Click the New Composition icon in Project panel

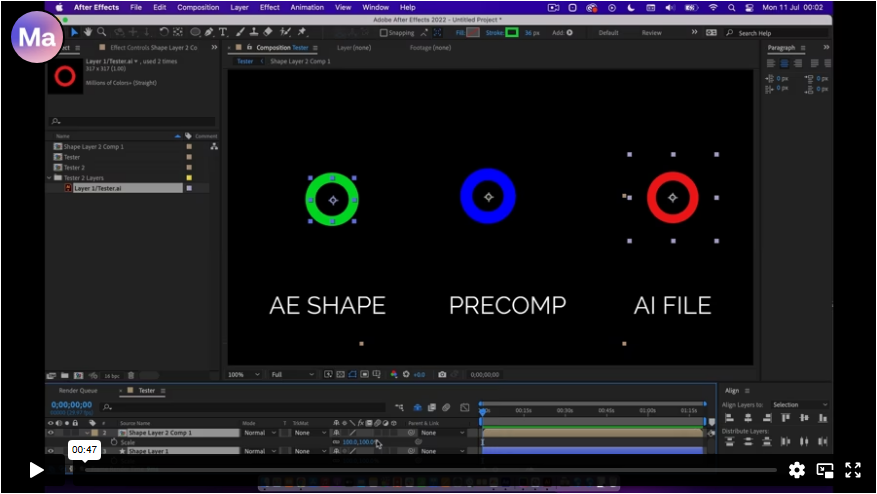pos(78,375)
